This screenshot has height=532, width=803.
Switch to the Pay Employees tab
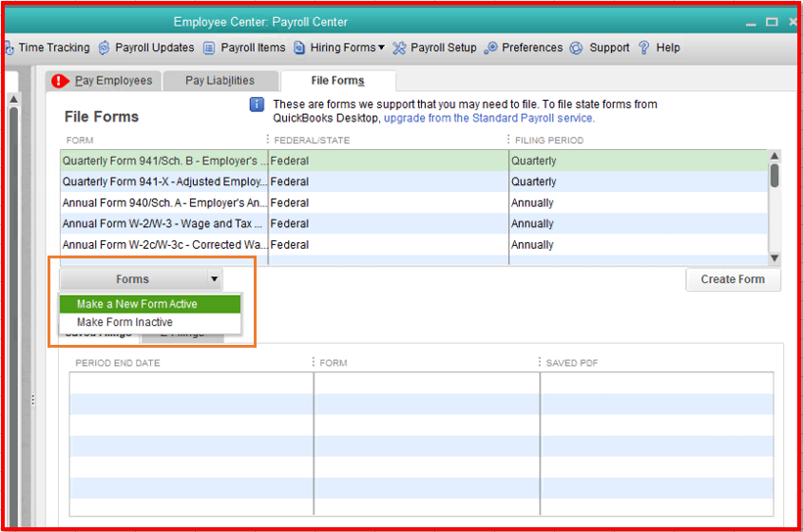tap(105, 81)
